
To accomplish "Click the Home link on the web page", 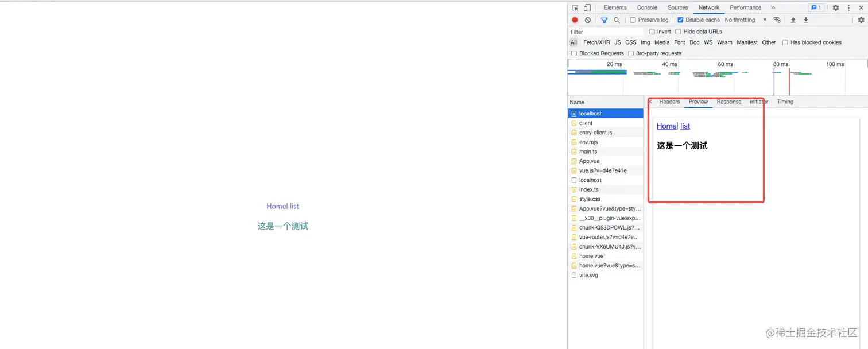I will point(276,206).
